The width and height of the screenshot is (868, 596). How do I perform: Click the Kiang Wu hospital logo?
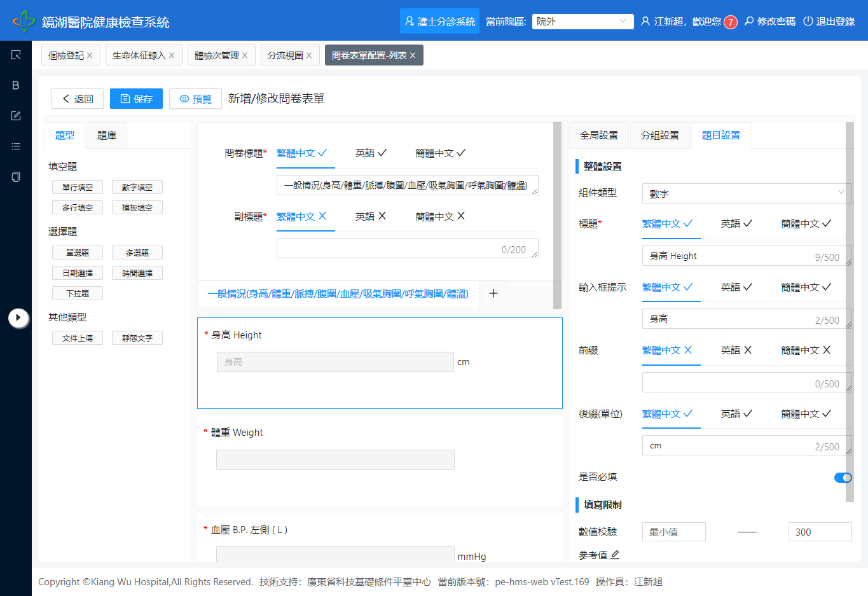coord(24,21)
